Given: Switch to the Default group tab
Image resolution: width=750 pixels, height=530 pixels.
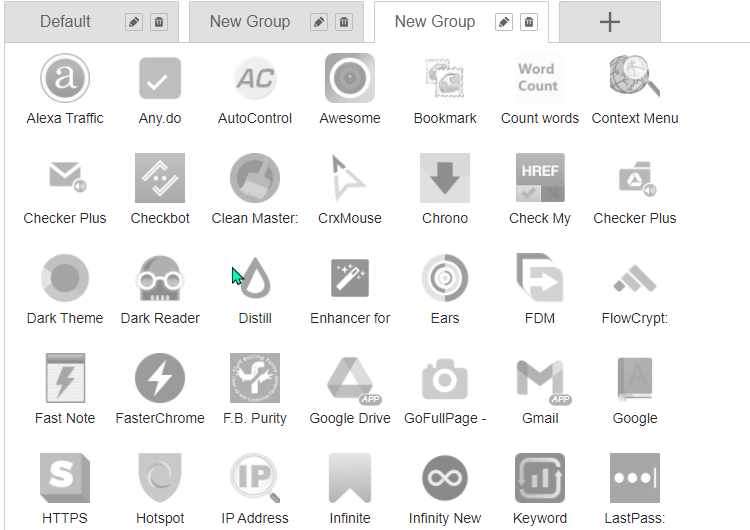Looking at the screenshot, I should [x=65, y=22].
